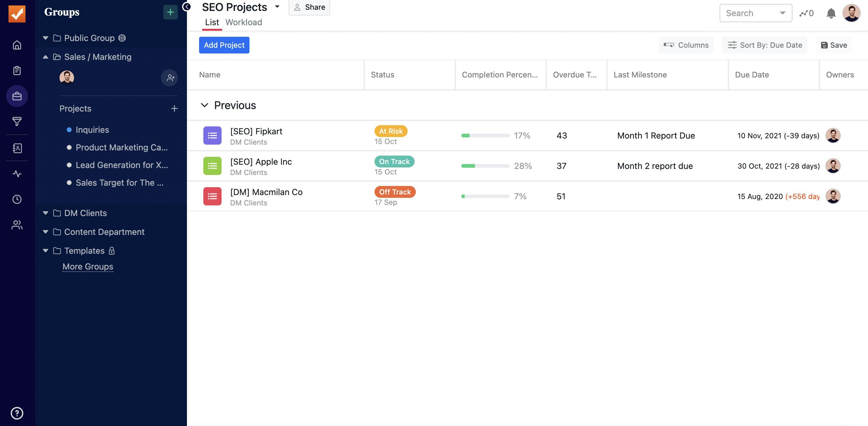Open the people team icon in rail

point(17,225)
